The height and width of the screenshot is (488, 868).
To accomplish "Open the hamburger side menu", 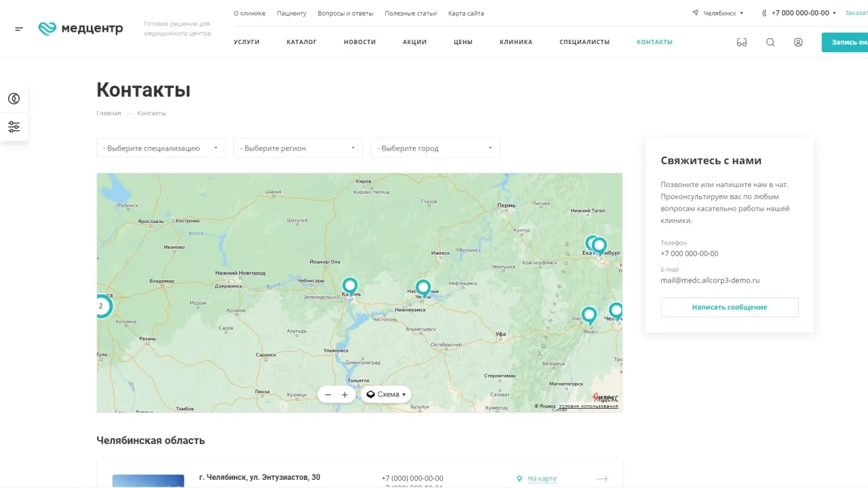I will tap(19, 28).
